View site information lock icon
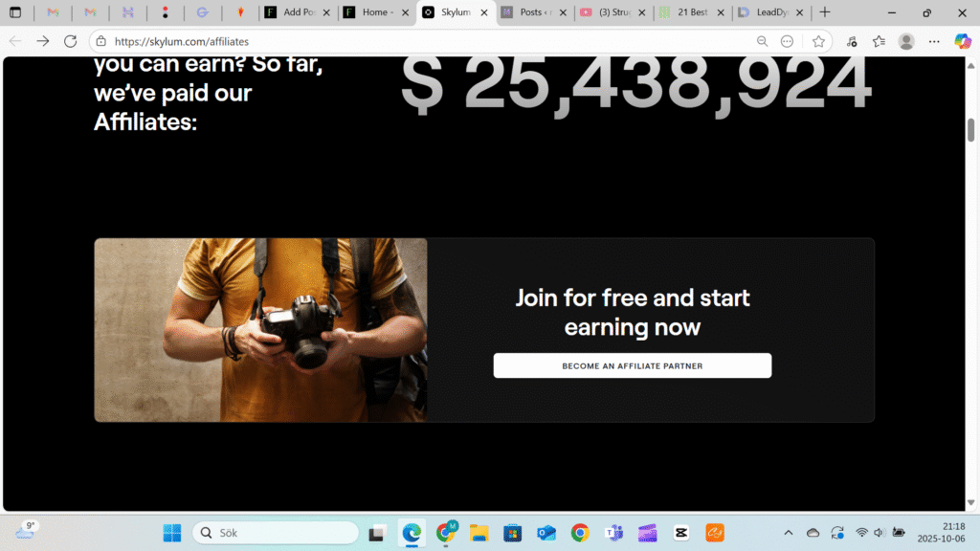This screenshot has height=551, width=980. 101,41
